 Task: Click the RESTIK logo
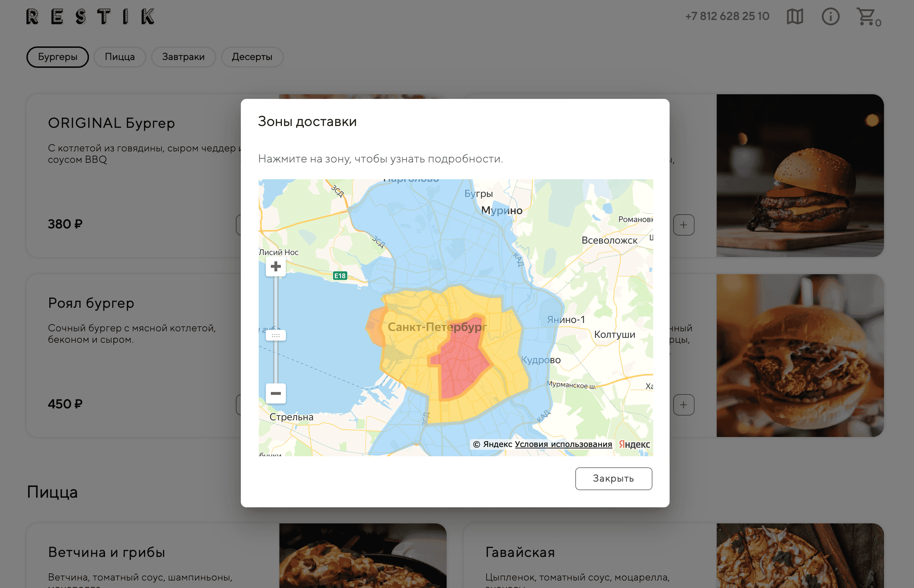[x=90, y=16]
